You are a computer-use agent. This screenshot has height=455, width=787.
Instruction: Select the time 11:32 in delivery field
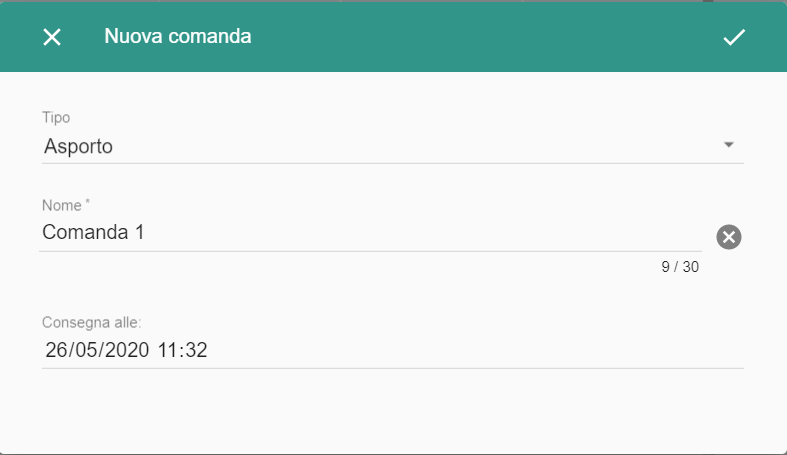[182, 350]
